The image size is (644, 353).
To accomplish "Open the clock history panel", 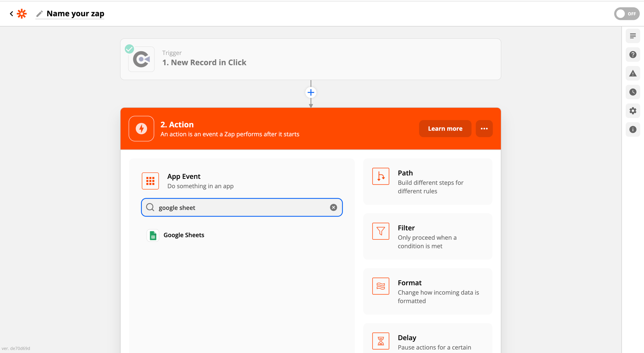I will [633, 92].
